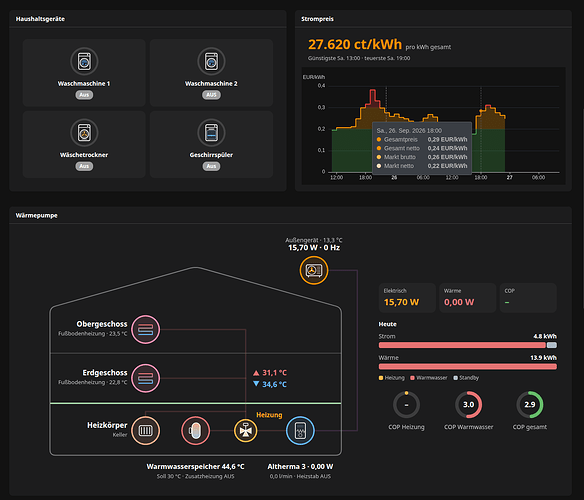The image size is (584, 500).
Task: Open the Obergeschoss floor heating icon
Action: (x=146, y=329)
